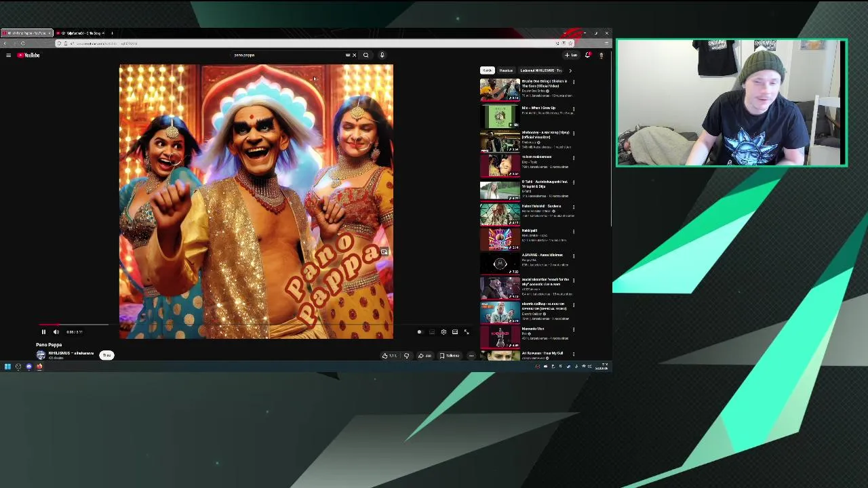
Task: Open options menu for the Shaboozey video
Action: (574, 134)
